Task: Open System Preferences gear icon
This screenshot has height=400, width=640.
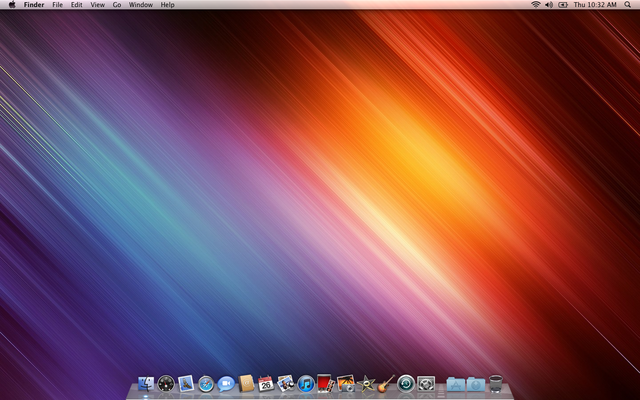Action: (x=426, y=384)
